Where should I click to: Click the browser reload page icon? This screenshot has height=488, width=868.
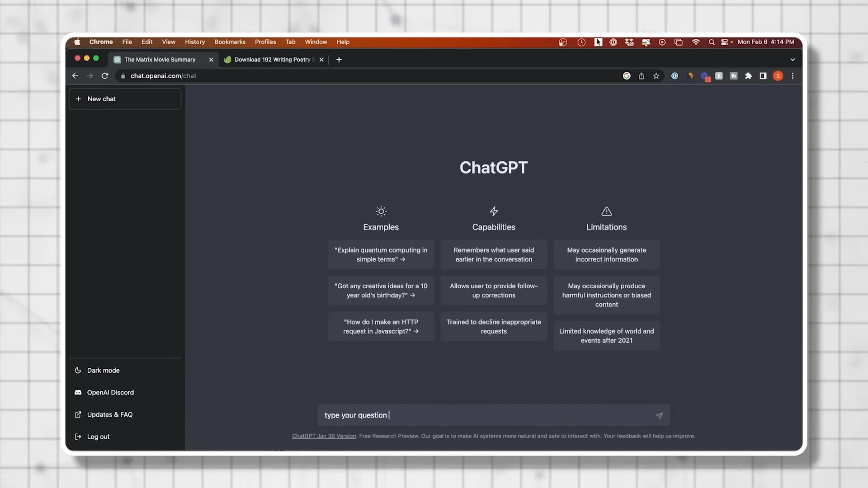pos(105,76)
